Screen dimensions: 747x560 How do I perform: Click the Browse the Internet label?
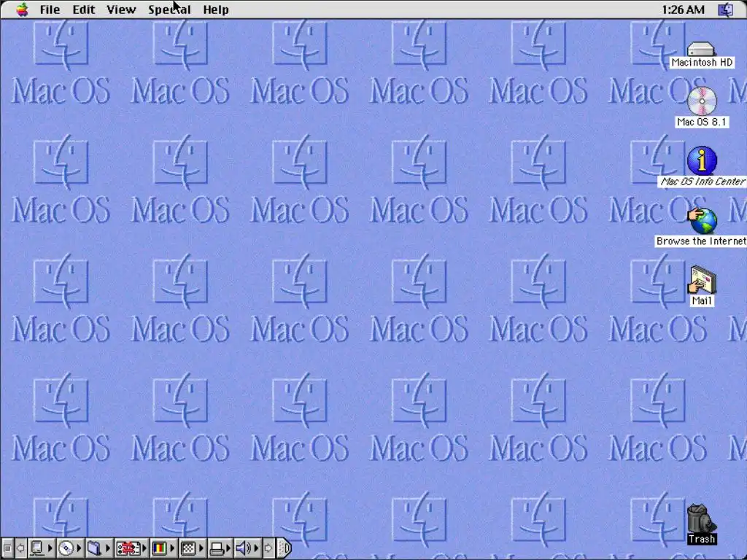[701, 241]
